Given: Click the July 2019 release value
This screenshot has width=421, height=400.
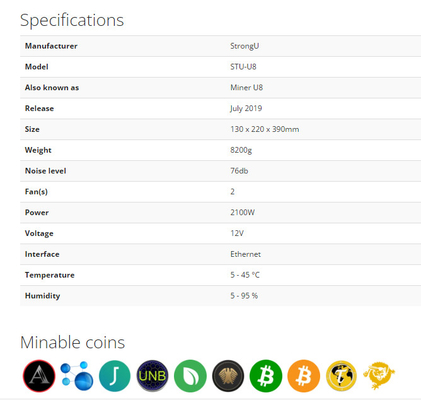Looking at the screenshot, I should pyautogui.click(x=246, y=109).
